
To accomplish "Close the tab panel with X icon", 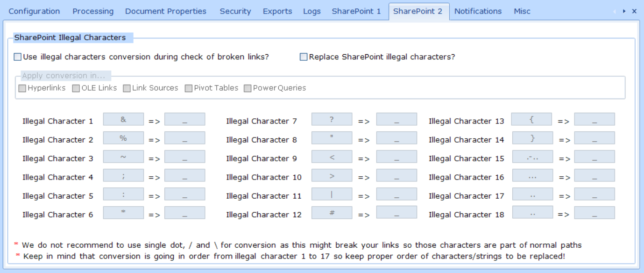I will (634, 11).
